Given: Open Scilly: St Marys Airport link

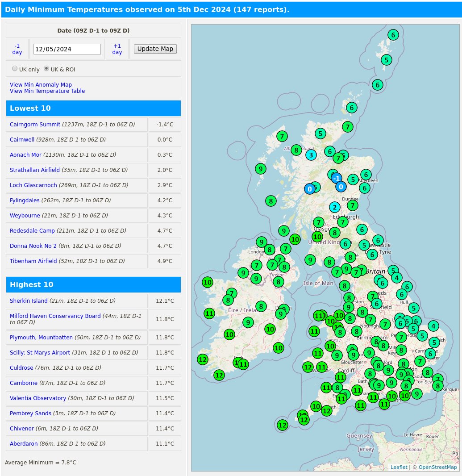Looking at the screenshot, I should pos(40,353).
